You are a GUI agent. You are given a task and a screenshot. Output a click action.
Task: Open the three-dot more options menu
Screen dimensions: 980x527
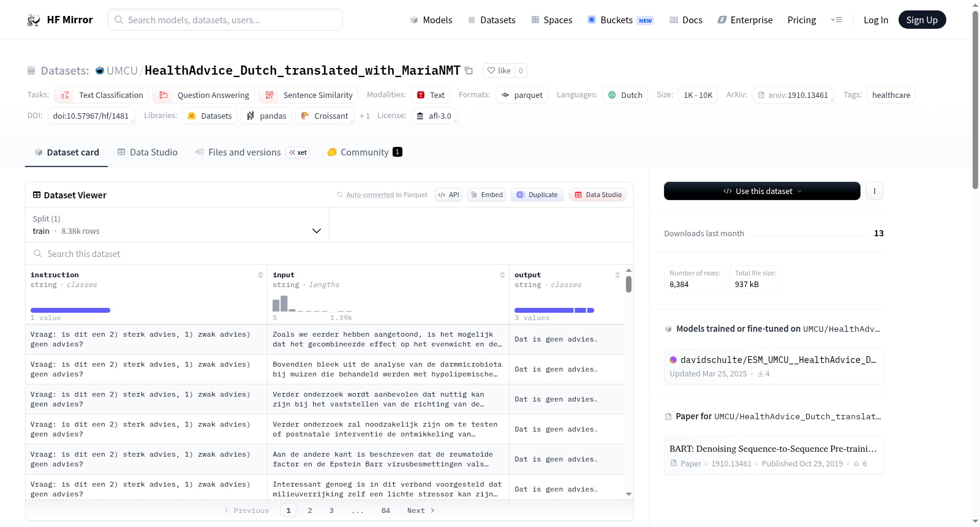coord(875,191)
